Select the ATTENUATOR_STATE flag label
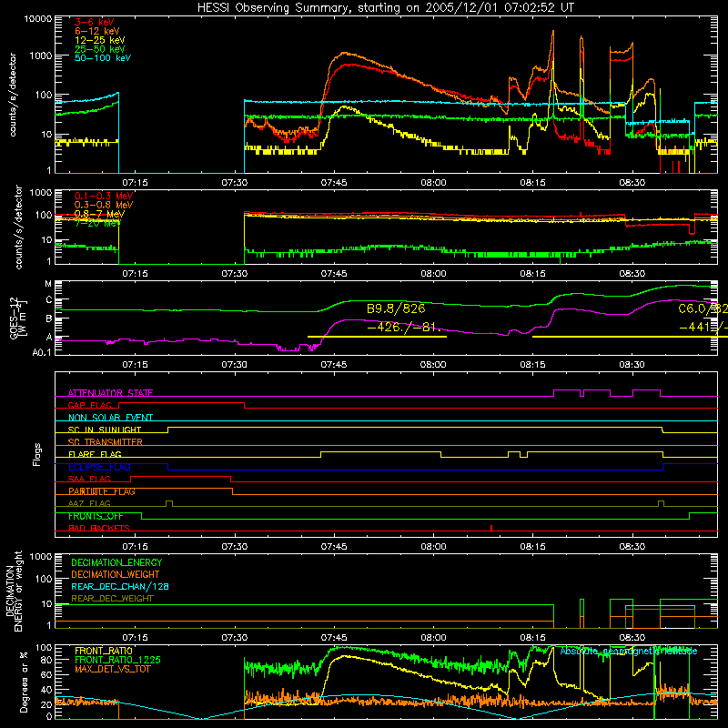The image size is (728, 728). (x=110, y=393)
